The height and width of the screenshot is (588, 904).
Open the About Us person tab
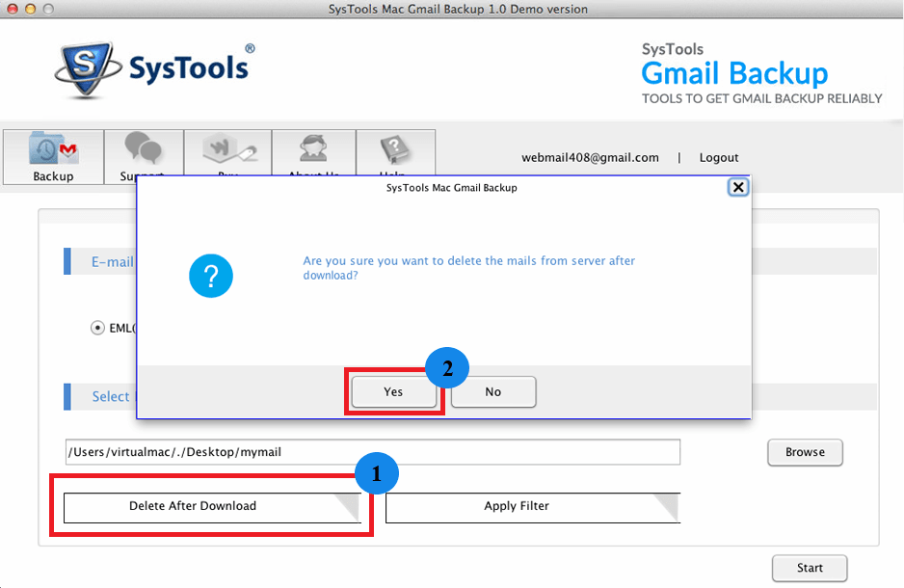pos(313,152)
